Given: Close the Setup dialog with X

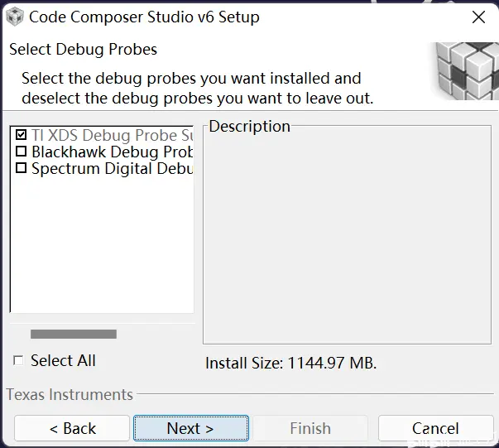Looking at the screenshot, I should coord(478,17).
